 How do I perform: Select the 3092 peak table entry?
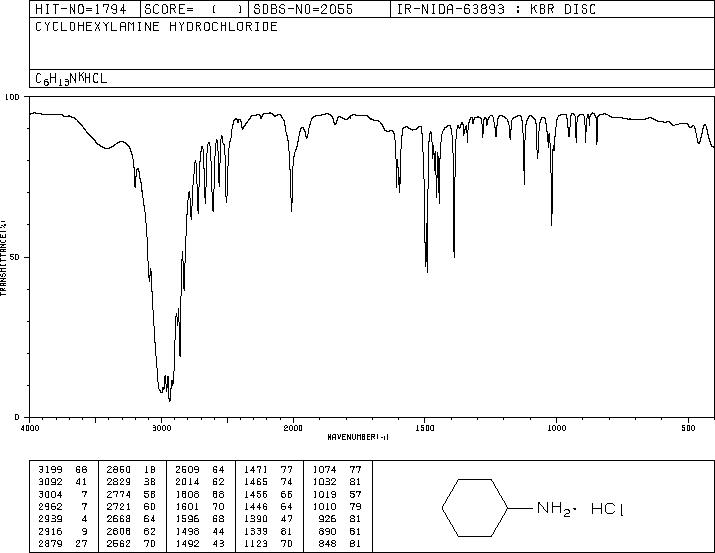coord(62,482)
